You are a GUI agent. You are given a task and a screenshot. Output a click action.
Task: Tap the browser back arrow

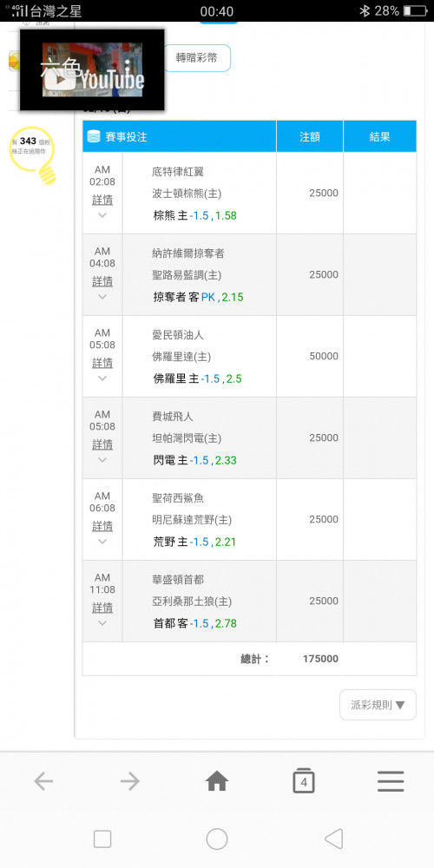[x=43, y=781]
